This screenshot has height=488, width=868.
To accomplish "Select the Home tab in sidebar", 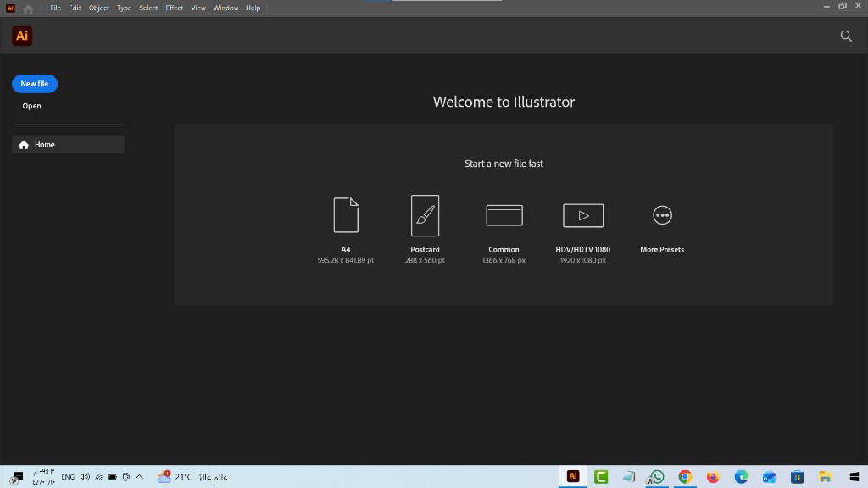I will [x=68, y=145].
